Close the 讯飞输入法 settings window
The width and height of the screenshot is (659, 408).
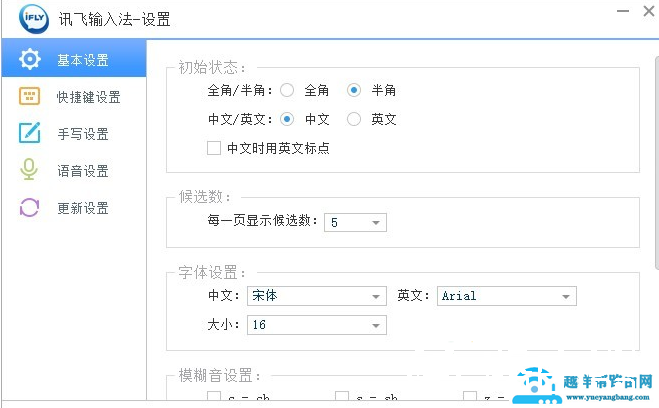click(649, 11)
